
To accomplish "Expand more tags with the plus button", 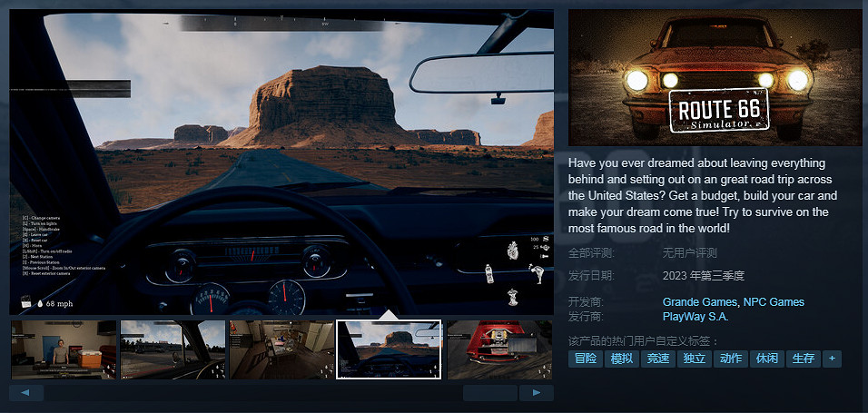I will tap(831, 359).
